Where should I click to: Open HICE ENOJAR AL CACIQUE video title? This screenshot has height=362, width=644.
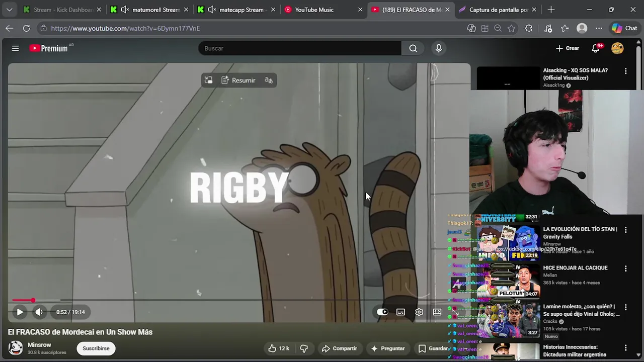click(x=576, y=268)
